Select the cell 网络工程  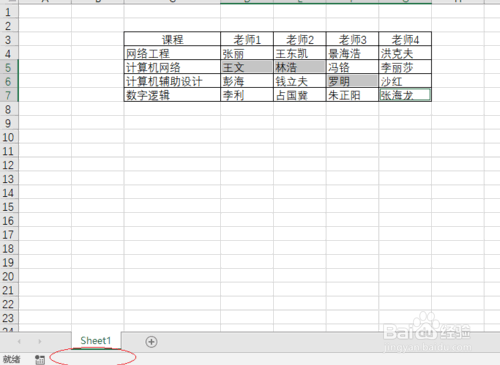(172, 53)
